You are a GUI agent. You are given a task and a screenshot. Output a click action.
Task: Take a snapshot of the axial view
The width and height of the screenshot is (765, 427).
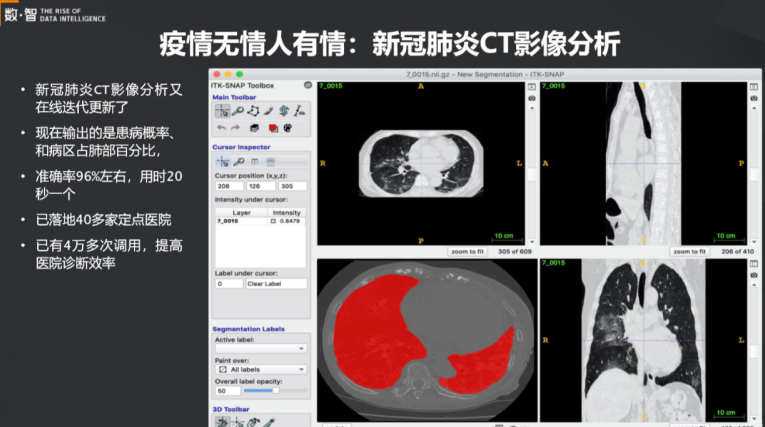pyautogui.click(x=532, y=98)
